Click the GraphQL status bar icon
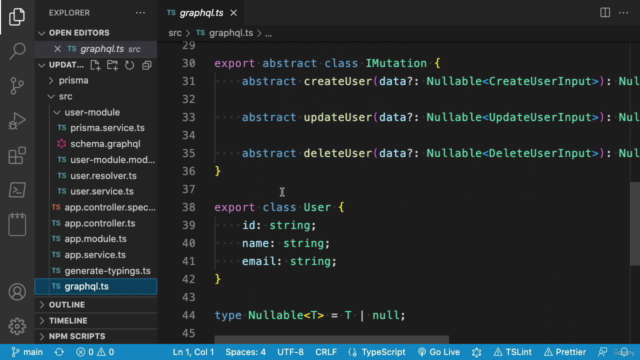Screen dimensions: 640x360 (476, 352)
